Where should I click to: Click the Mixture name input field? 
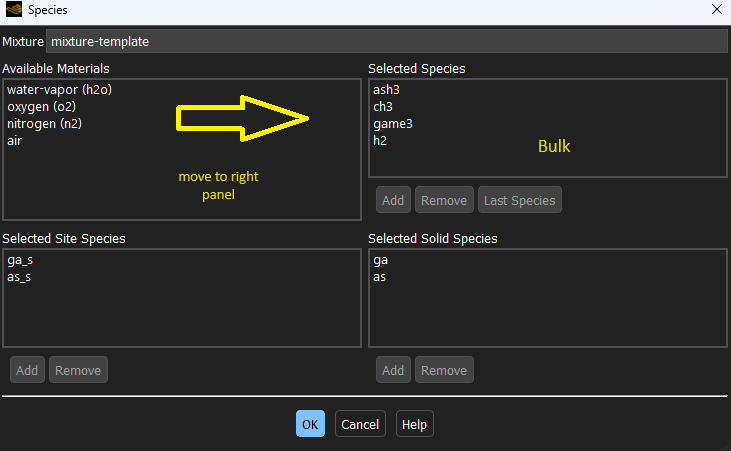click(x=386, y=42)
